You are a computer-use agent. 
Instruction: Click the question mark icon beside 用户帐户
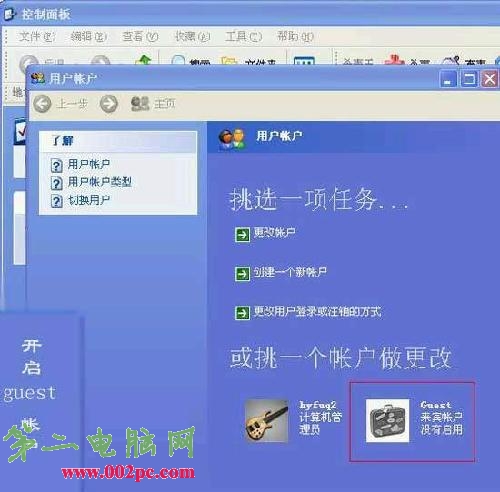tap(57, 165)
